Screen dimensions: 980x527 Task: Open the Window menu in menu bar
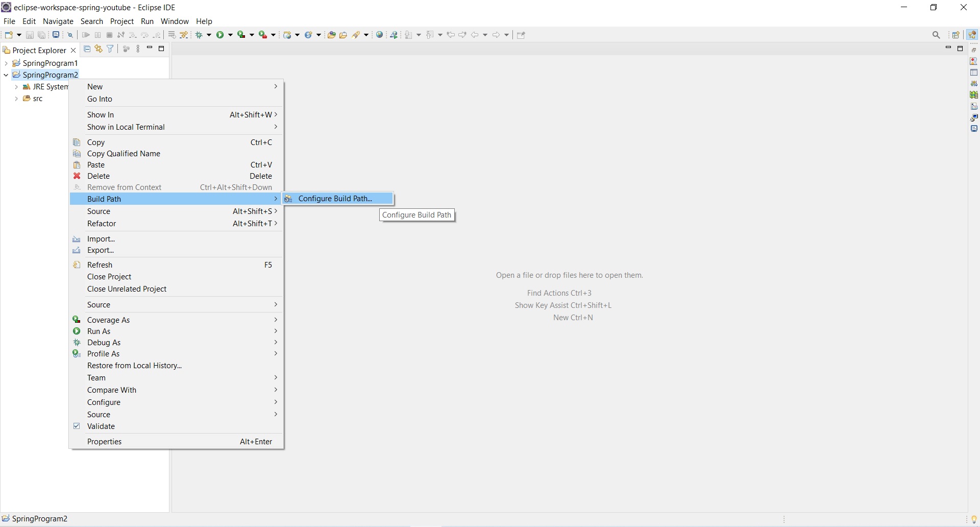click(175, 21)
